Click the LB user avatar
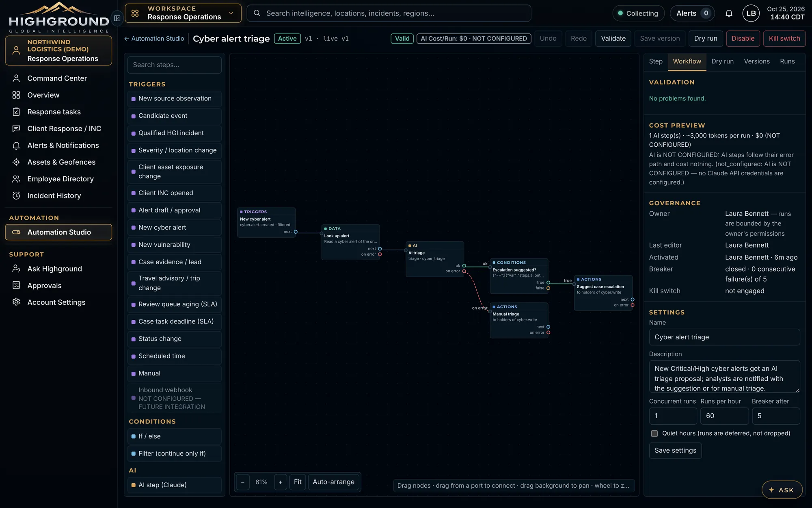Viewport: 812px width, 508px height. (x=751, y=13)
